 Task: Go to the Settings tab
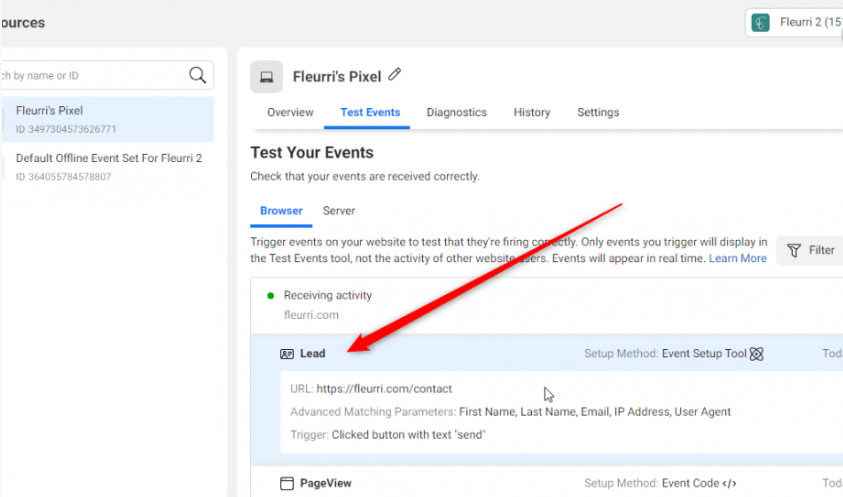[598, 112]
